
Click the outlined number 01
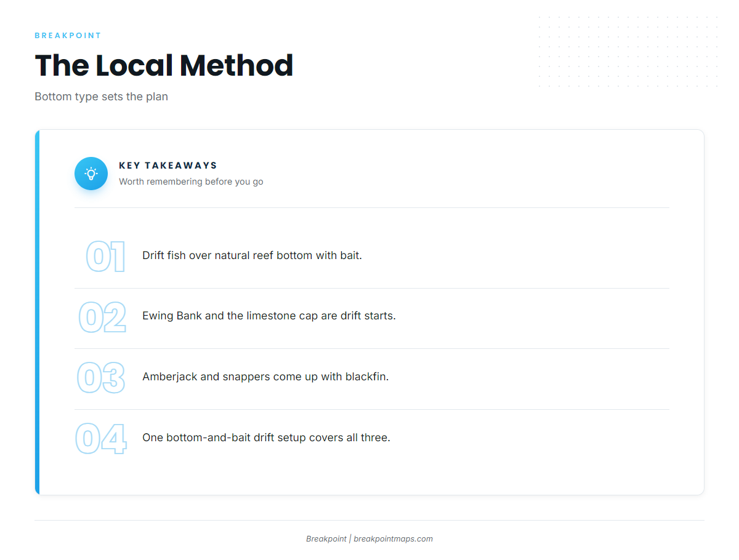click(105, 257)
